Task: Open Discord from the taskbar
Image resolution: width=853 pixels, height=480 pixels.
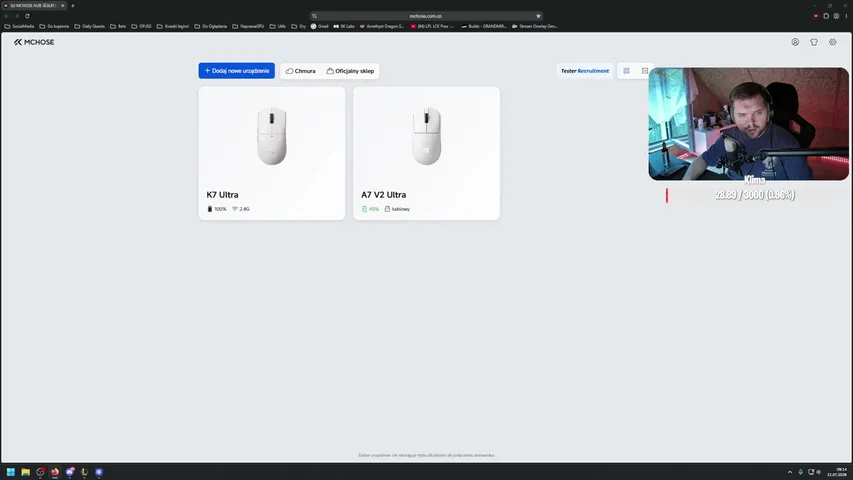Action: (70, 472)
